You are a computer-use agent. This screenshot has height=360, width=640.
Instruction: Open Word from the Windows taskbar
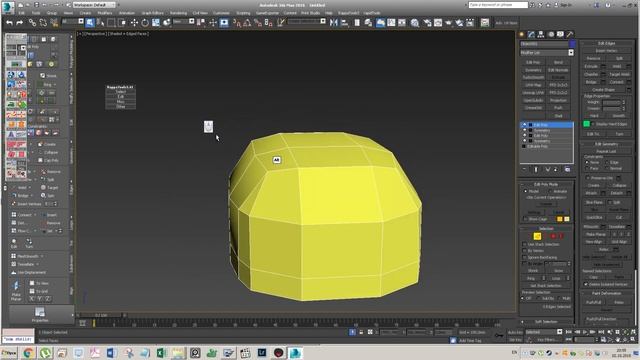pyautogui.click(x=111, y=353)
